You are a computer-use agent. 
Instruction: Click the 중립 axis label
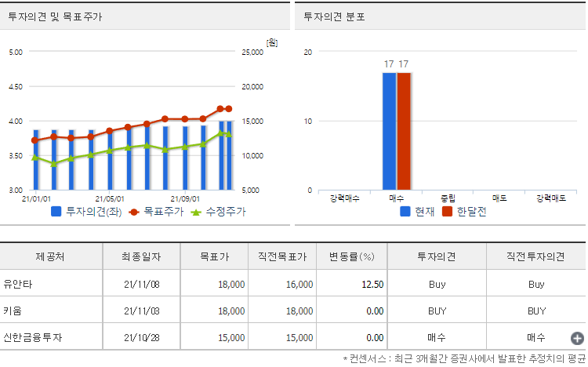click(448, 198)
